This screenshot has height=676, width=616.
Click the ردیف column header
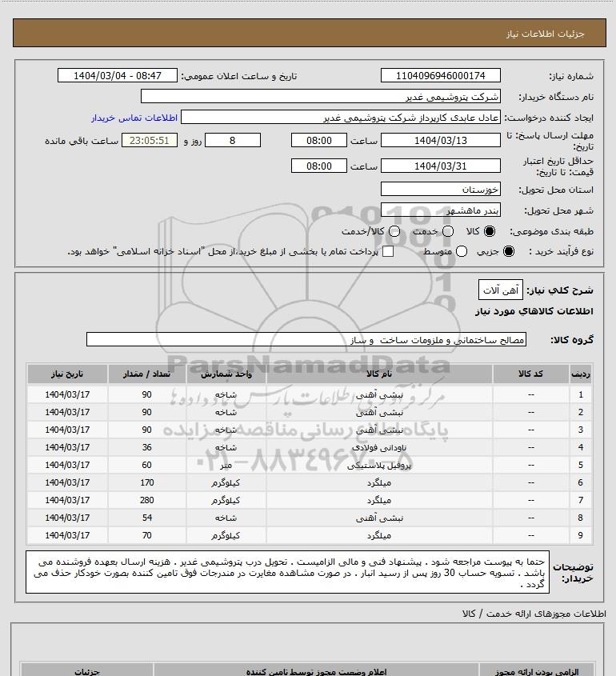[581, 374]
